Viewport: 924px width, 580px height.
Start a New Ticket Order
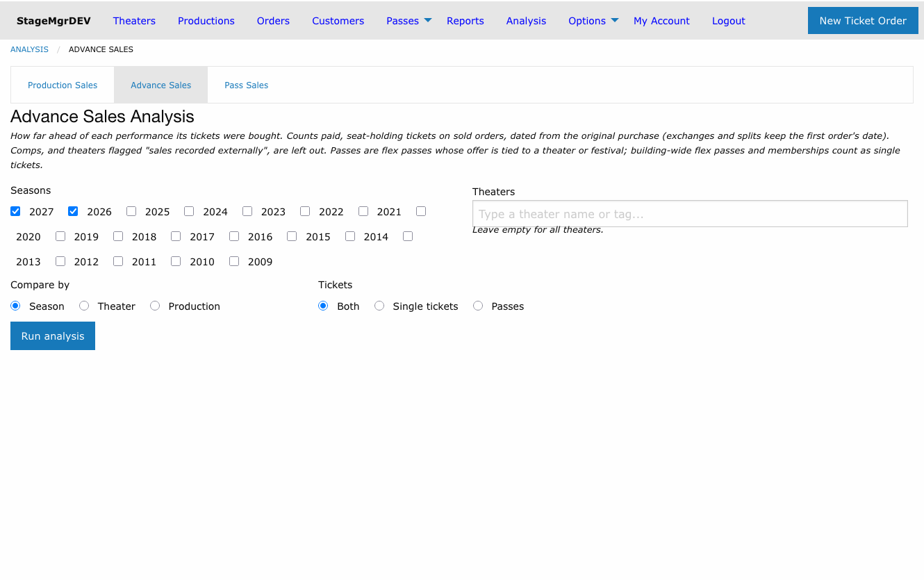coord(863,21)
